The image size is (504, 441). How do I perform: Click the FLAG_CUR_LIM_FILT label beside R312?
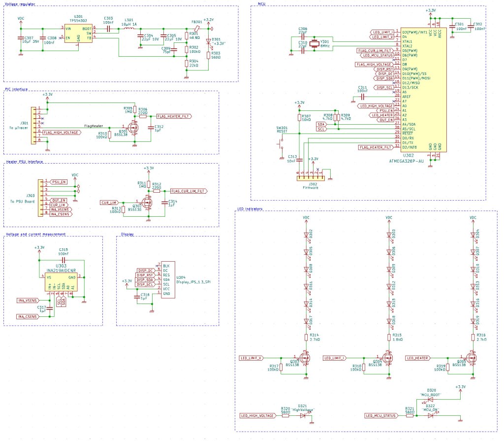189,191
